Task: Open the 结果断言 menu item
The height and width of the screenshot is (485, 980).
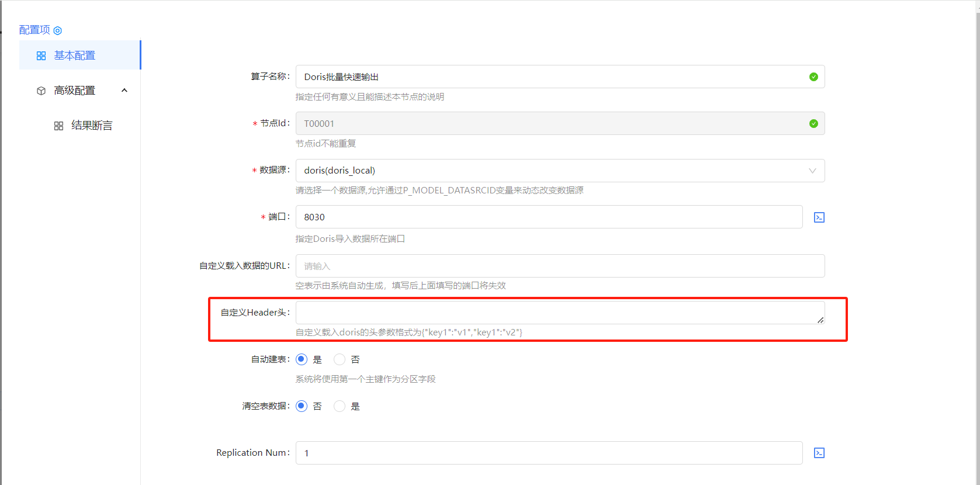Action: pos(92,126)
